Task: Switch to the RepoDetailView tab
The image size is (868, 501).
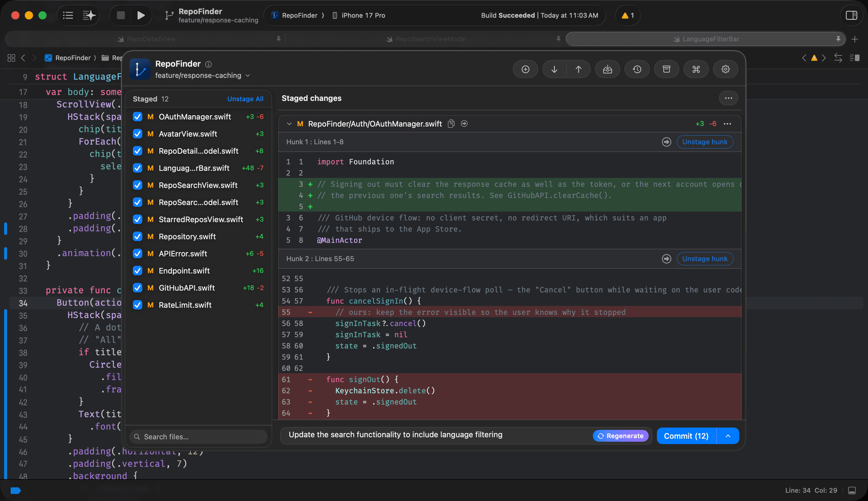Action: [x=146, y=39]
